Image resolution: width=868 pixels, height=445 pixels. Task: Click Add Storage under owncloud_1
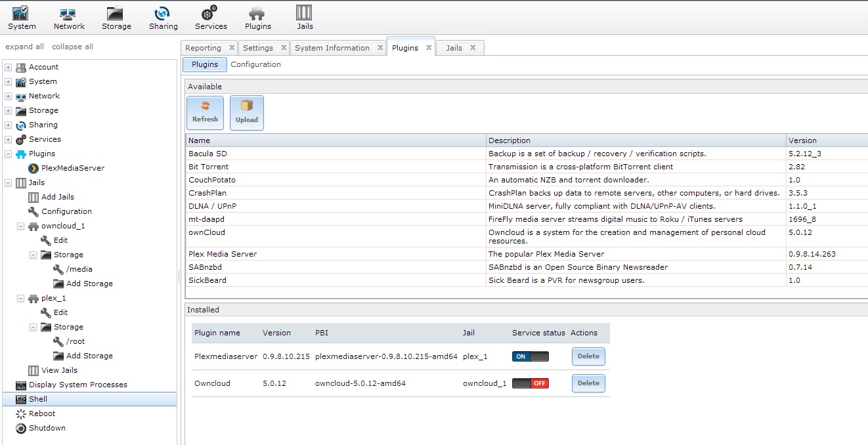click(83, 284)
